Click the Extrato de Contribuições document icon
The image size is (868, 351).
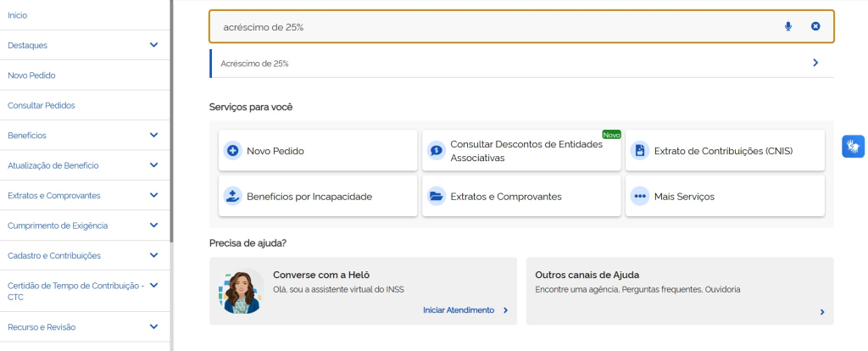coord(640,151)
